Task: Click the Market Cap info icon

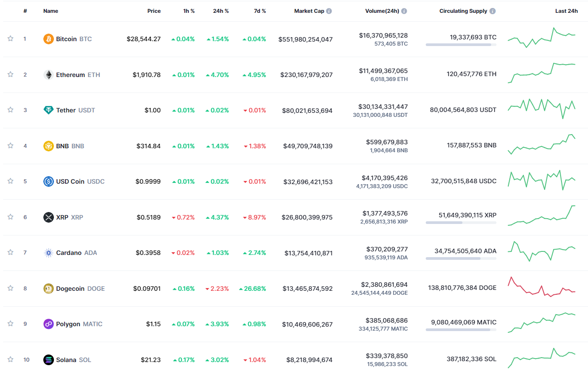Action: [x=329, y=11]
